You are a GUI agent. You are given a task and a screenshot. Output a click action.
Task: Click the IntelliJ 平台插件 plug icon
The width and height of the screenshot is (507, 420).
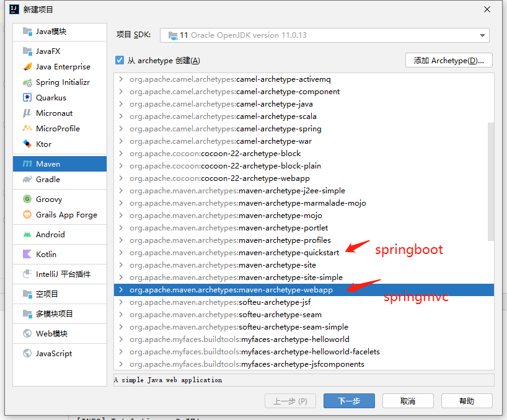pyautogui.click(x=27, y=274)
